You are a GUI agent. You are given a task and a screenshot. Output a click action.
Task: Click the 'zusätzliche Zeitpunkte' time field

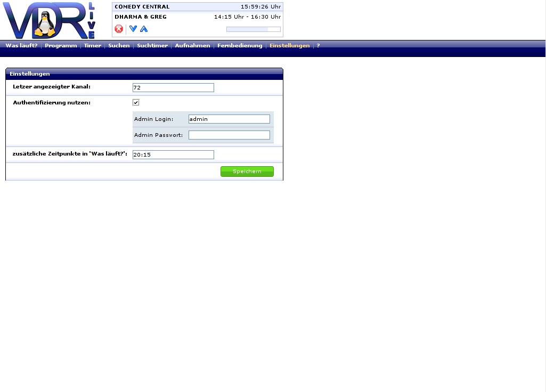coord(173,154)
